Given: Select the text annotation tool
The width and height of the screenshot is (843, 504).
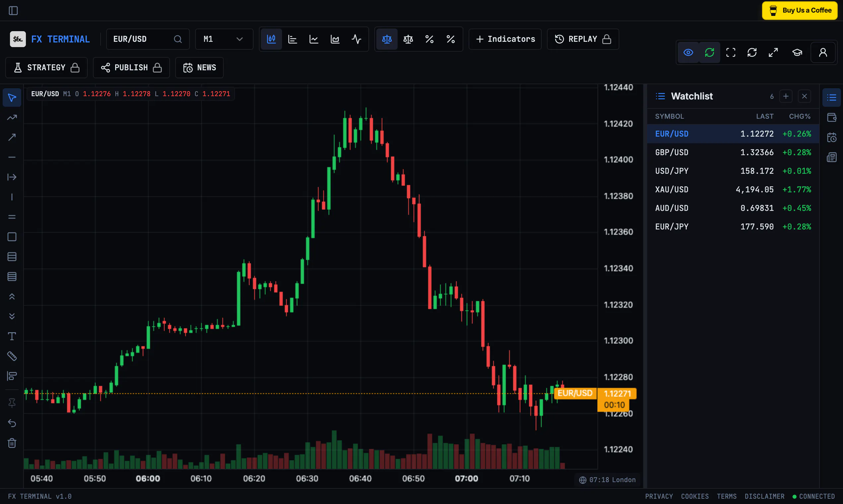Looking at the screenshot, I should pyautogui.click(x=12, y=336).
